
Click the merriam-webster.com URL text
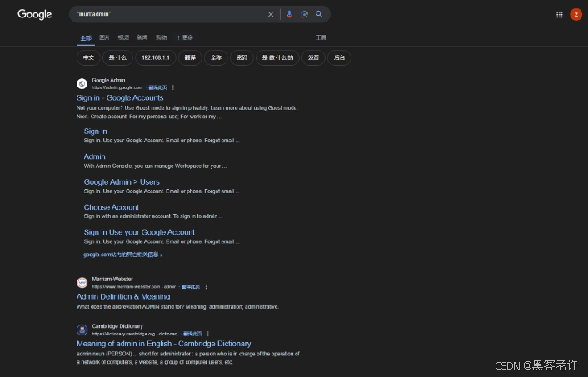point(134,286)
